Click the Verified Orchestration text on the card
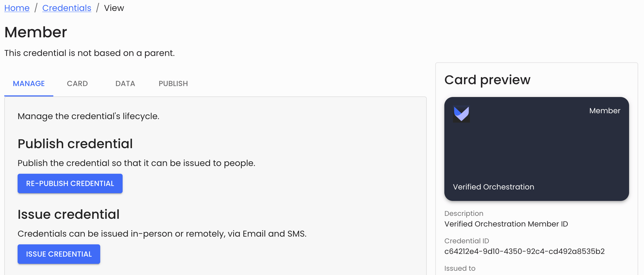The width and height of the screenshot is (644, 275). [x=494, y=187]
